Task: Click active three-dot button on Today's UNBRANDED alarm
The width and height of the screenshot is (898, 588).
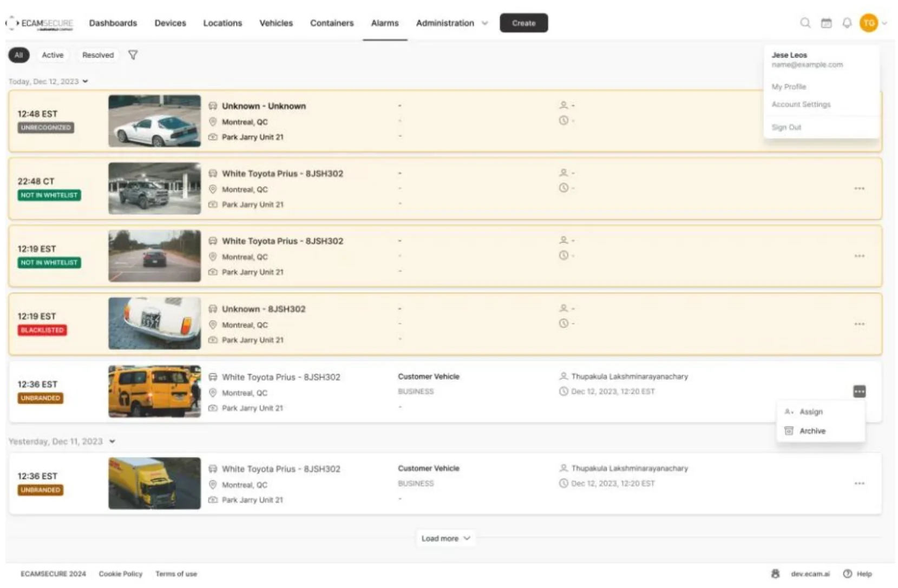Action: pyautogui.click(x=859, y=391)
